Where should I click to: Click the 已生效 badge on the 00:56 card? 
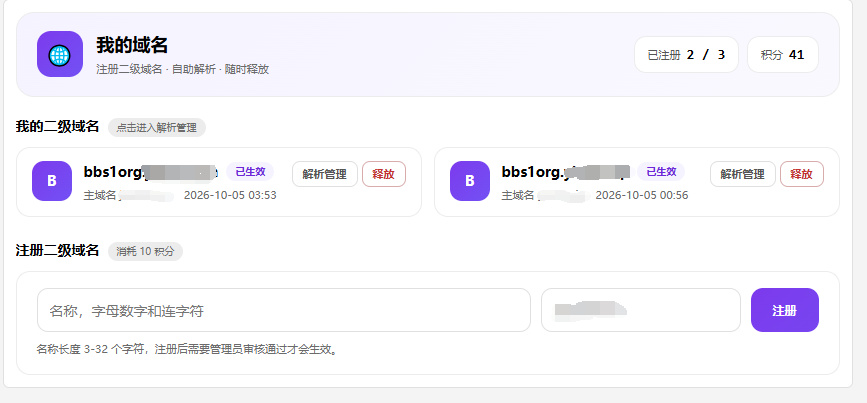point(661,171)
